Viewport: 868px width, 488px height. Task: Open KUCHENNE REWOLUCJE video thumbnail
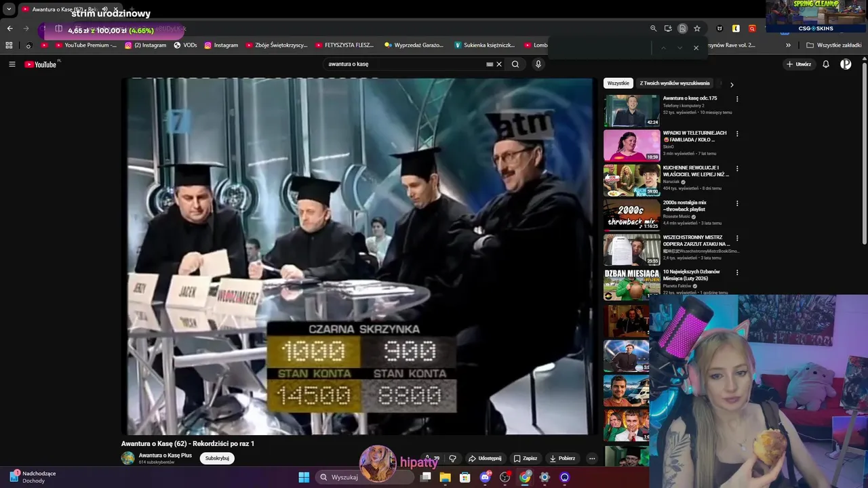(x=631, y=180)
